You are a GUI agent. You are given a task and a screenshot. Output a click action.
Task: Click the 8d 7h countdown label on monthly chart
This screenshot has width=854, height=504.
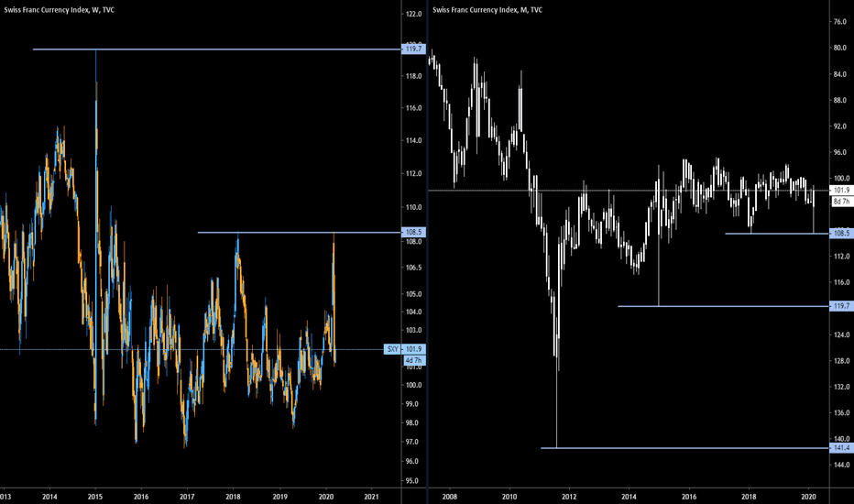click(842, 202)
